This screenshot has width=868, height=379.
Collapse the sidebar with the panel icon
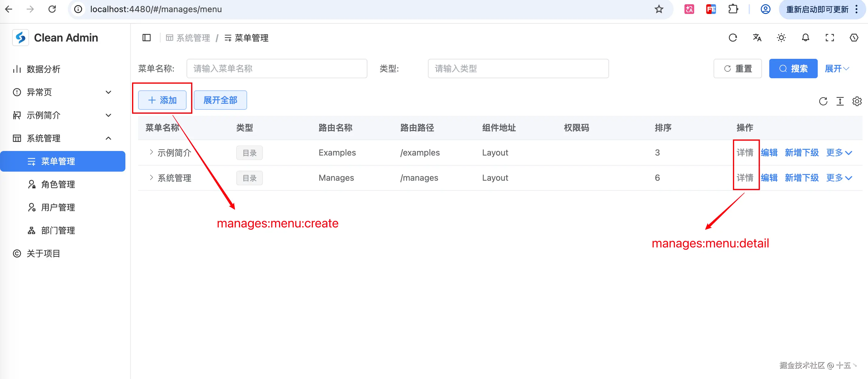(146, 38)
